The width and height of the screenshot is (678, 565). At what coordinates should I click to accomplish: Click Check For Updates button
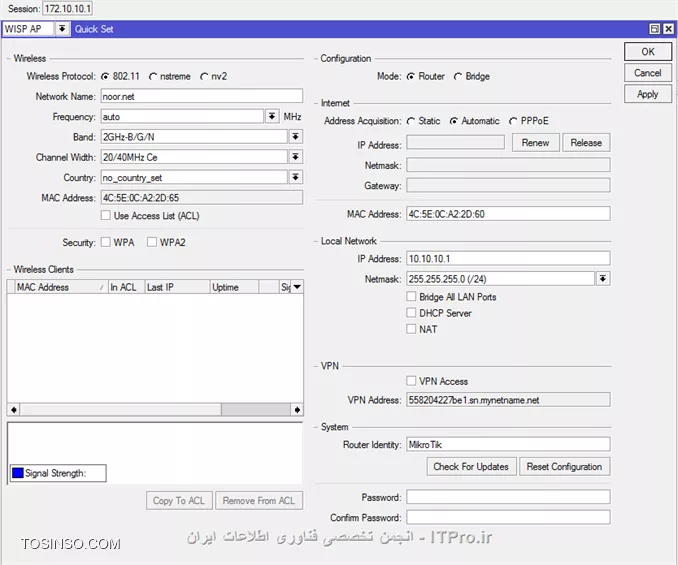coord(471,466)
